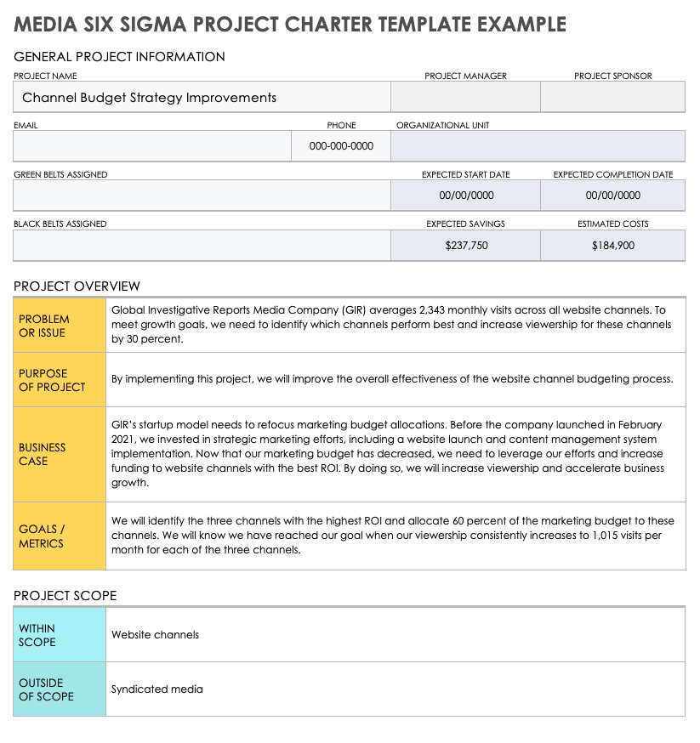
Task: Select the Goals / Metrics description text
Action: [x=392, y=536]
